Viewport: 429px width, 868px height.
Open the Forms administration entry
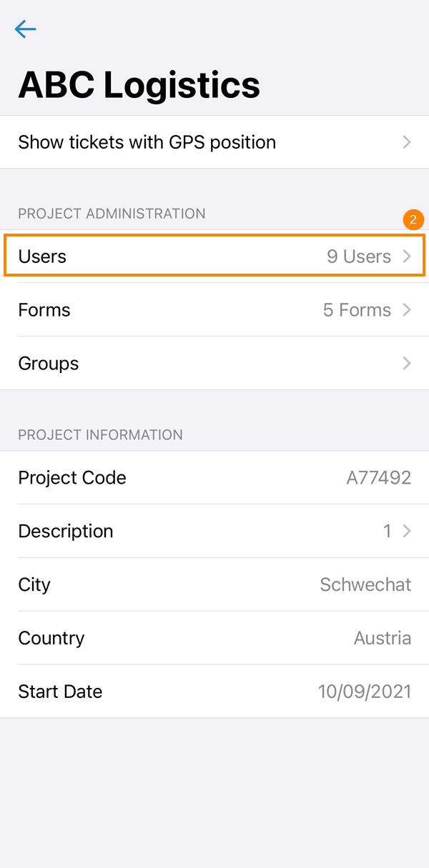pyautogui.click(x=44, y=310)
